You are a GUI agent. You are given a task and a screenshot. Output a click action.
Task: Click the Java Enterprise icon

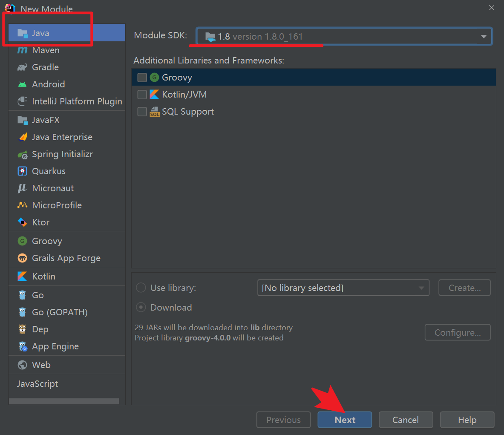[x=23, y=137]
